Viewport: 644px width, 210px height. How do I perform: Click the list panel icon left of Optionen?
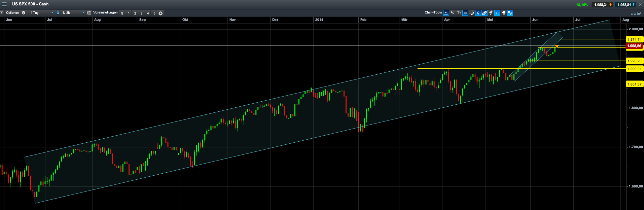pos(2,13)
